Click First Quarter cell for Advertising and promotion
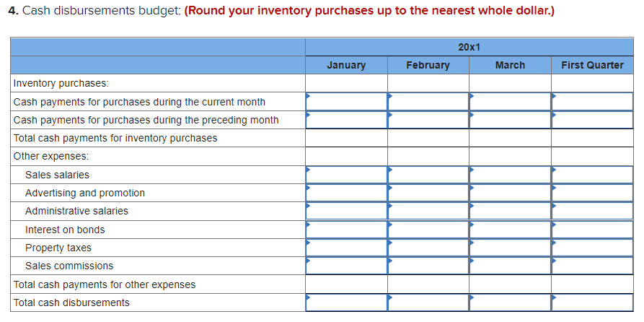The image size is (644, 322). (592, 193)
